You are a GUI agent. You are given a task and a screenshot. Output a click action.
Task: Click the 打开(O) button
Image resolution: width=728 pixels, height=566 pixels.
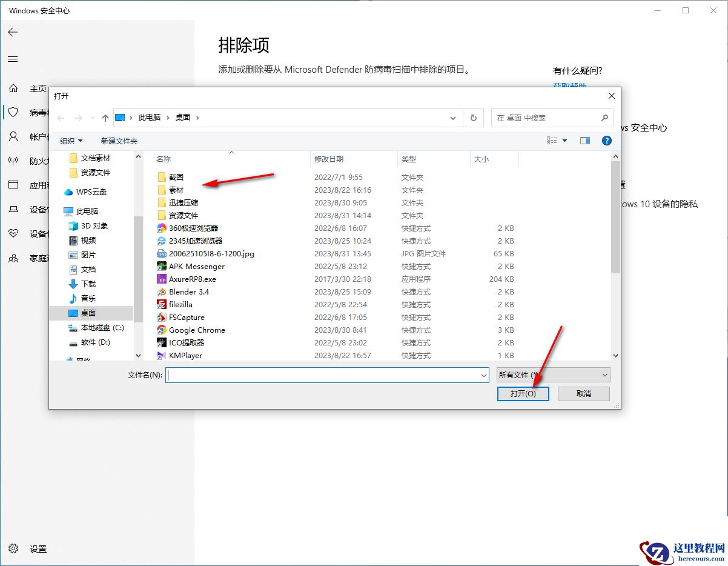click(523, 393)
